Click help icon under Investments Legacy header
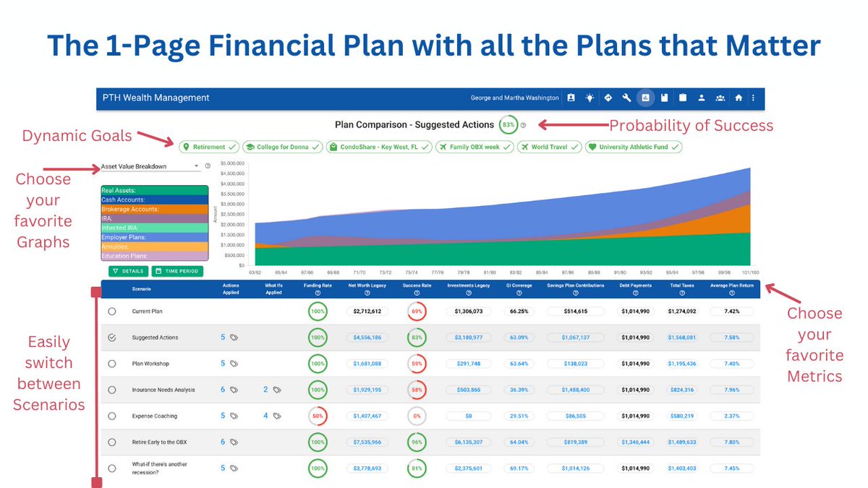The width and height of the screenshot is (868, 488). pyautogui.click(x=469, y=293)
